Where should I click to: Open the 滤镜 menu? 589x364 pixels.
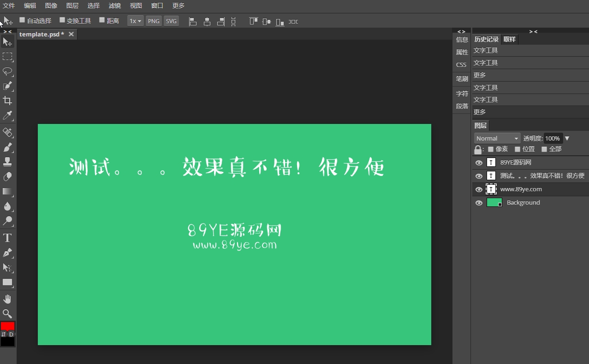tap(115, 6)
